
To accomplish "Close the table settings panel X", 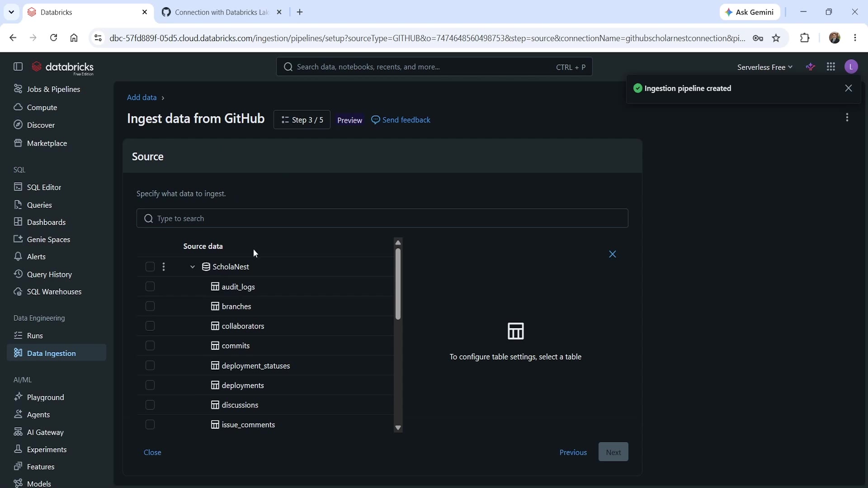I will point(613,254).
